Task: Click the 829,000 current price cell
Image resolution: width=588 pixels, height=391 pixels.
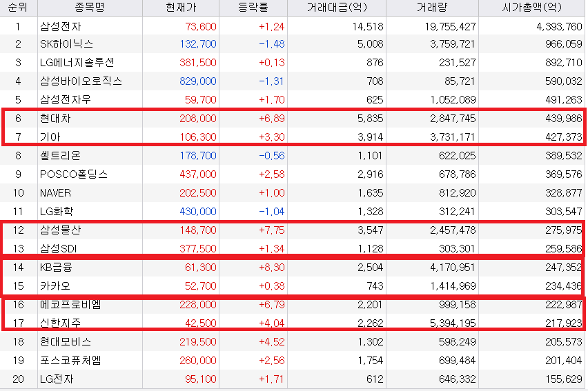Action: pyautogui.click(x=198, y=81)
